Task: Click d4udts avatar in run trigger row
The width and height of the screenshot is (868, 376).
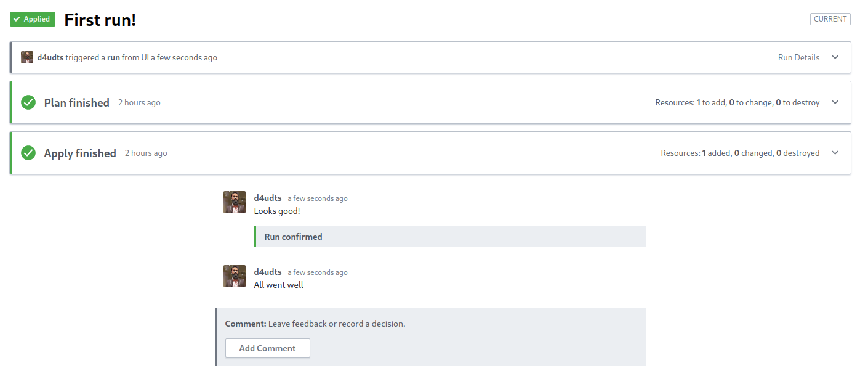Action: tap(27, 57)
